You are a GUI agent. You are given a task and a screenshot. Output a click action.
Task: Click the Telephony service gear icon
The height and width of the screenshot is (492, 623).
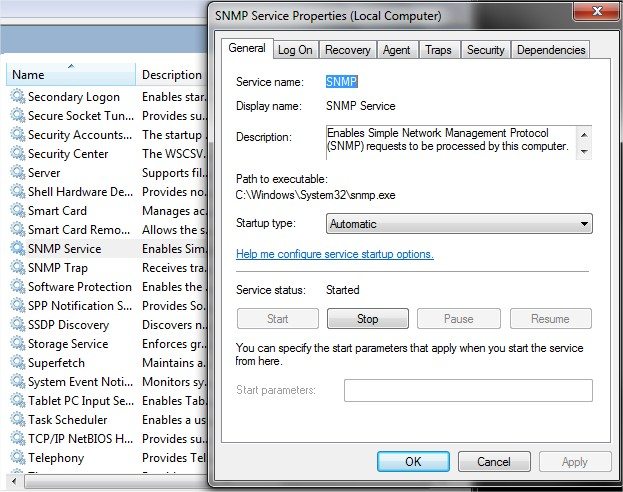click(x=18, y=458)
